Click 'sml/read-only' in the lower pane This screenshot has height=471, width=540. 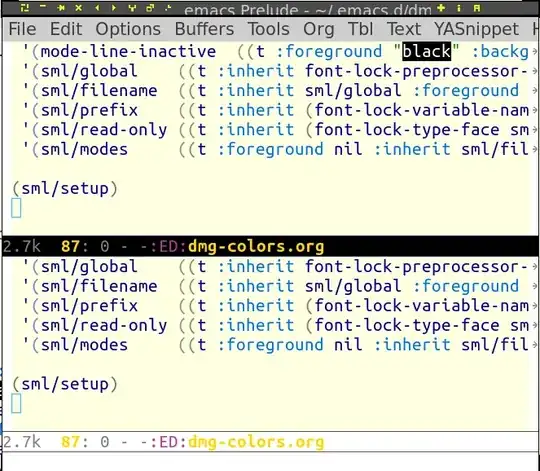(x=104, y=326)
